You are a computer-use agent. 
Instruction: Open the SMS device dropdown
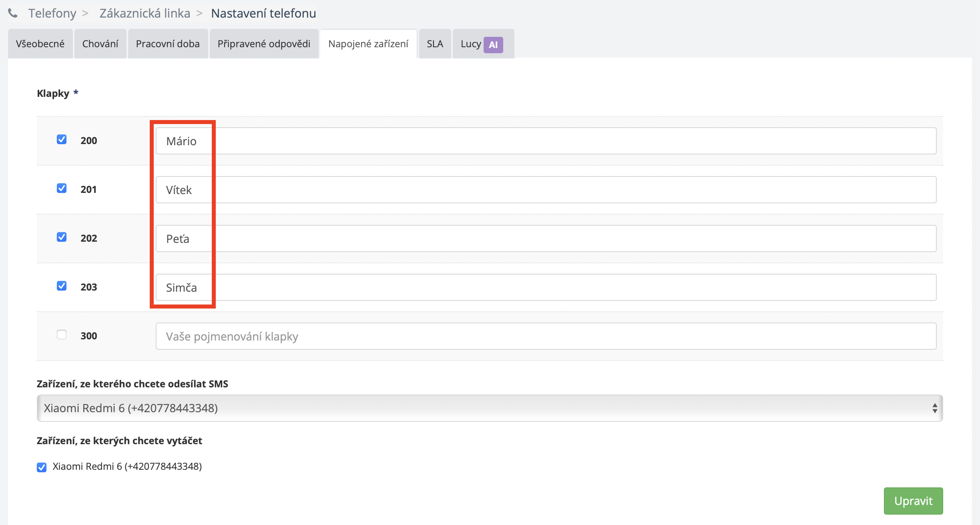(x=489, y=408)
